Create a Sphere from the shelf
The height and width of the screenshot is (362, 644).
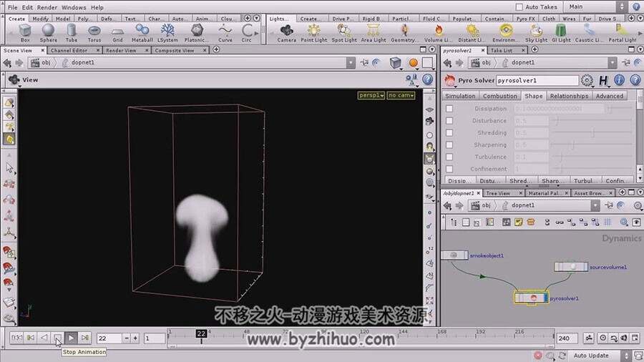pos(49,33)
